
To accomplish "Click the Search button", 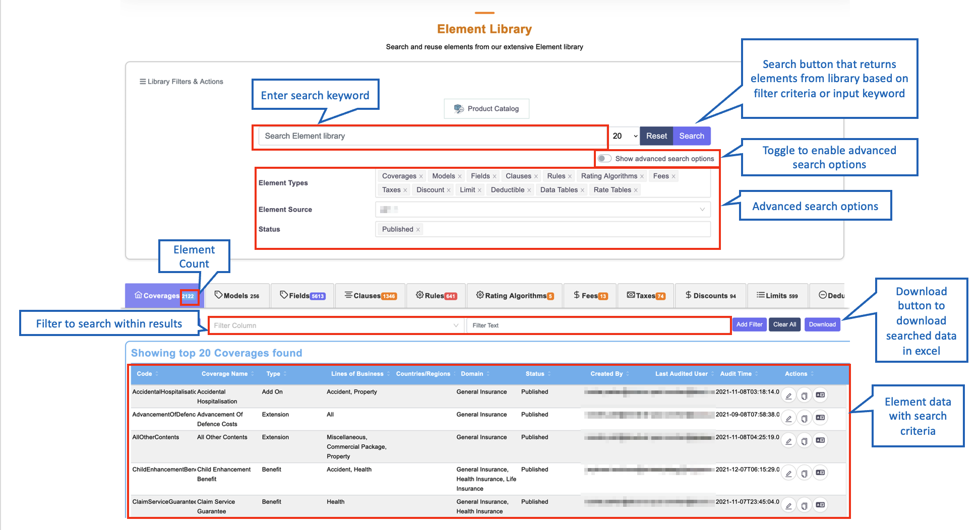I will 692,136.
